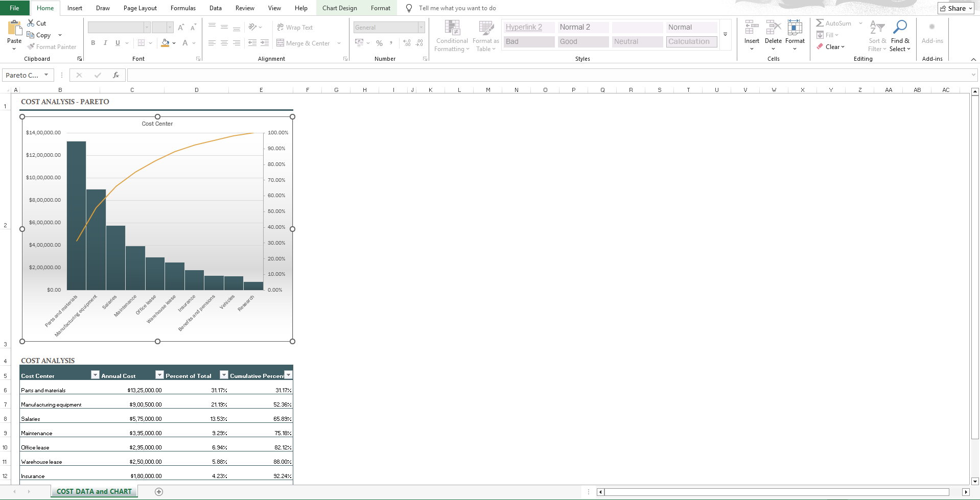Open the Clear eraser menu

pyautogui.click(x=831, y=46)
